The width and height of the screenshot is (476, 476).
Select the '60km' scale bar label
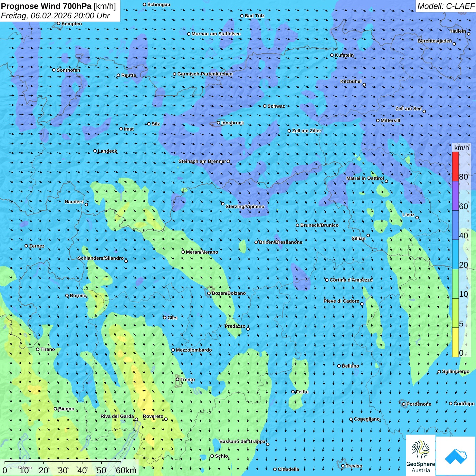[x=126, y=470]
